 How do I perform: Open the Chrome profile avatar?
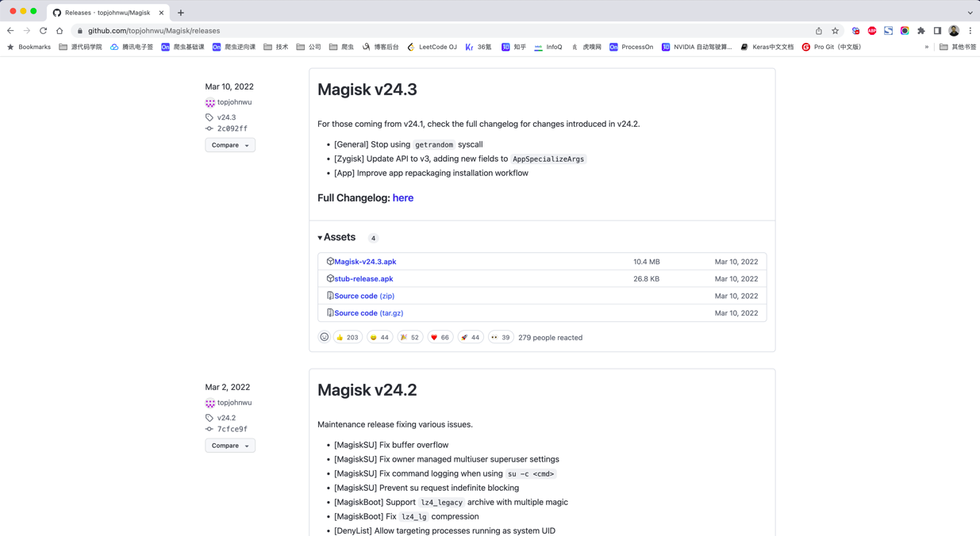coord(954,31)
